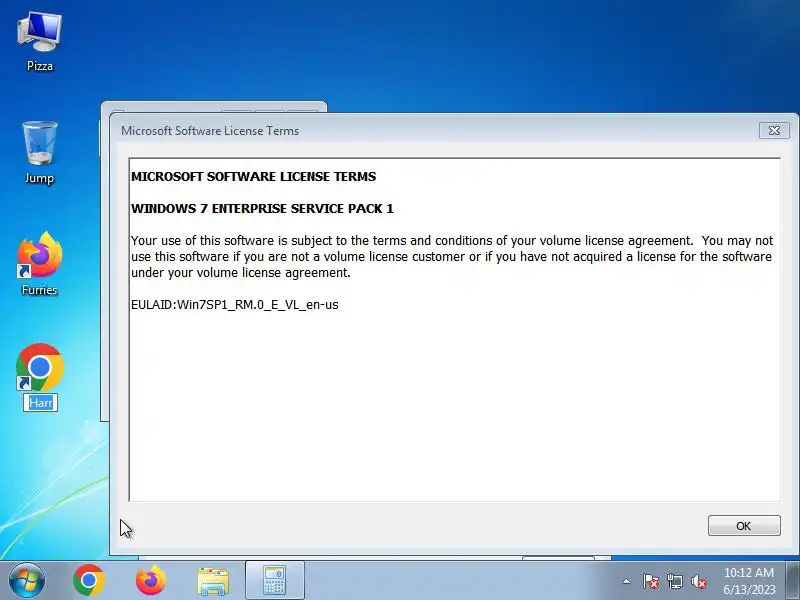Click the muted volume tray icon
The height and width of the screenshot is (600, 800).
[x=698, y=581]
